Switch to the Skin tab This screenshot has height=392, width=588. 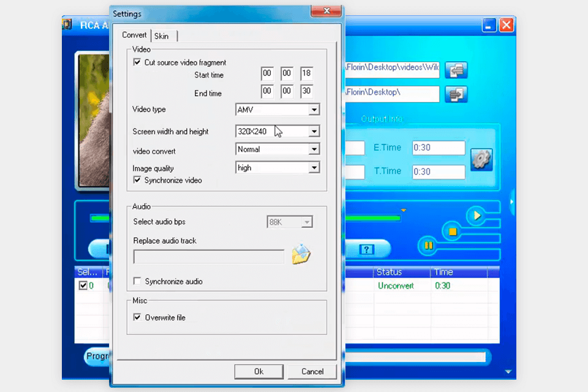tap(162, 36)
